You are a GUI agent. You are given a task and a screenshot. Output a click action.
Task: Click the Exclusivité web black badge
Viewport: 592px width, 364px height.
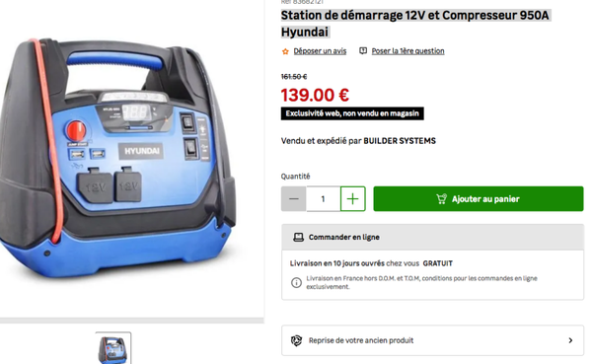click(352, 113)
